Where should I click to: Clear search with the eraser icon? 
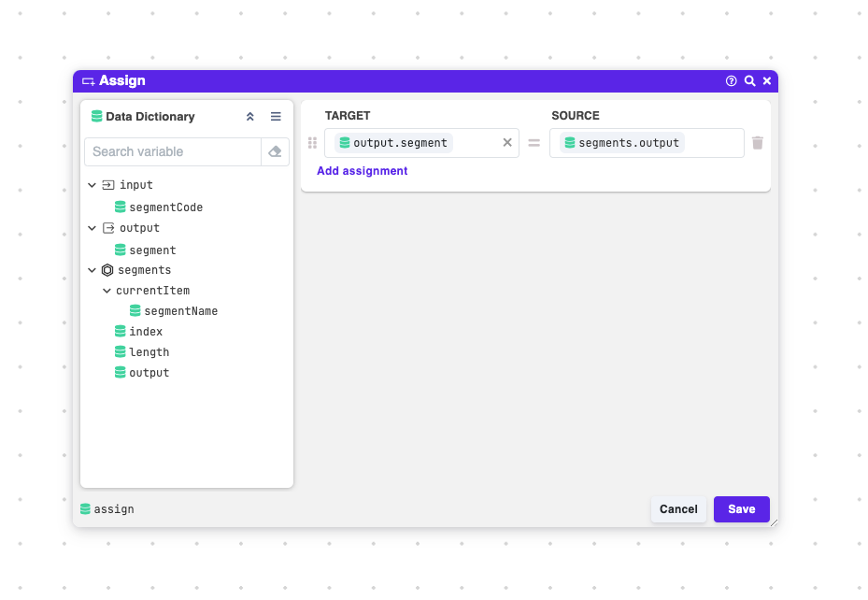pyautogui.click(x=275, y=151)
